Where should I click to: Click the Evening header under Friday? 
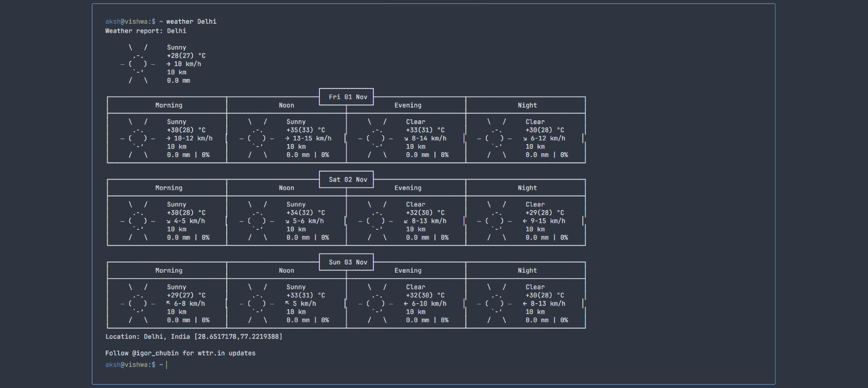click(408, 105)
